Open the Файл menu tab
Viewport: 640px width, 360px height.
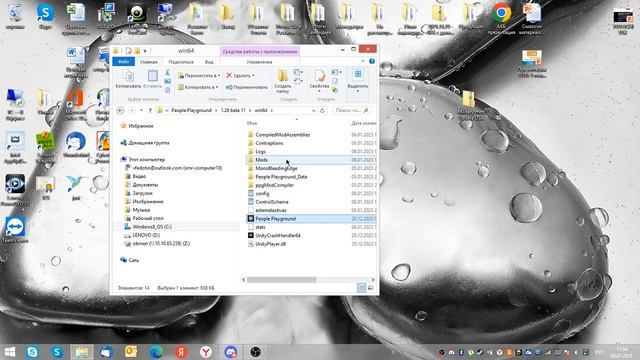tap(124, 62)
